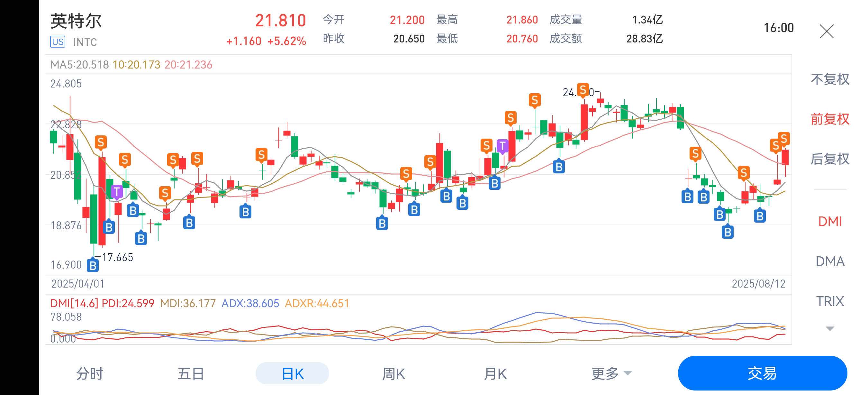Click the 16:00 time display
Viewport: 868px width, 395px height.
[x=778, y=28]
